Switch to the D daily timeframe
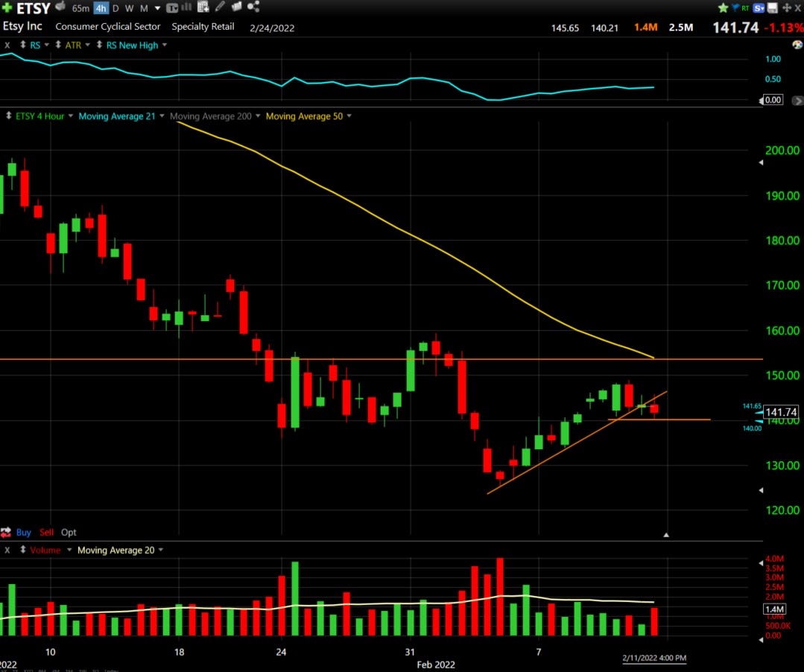 click(115, 8)
